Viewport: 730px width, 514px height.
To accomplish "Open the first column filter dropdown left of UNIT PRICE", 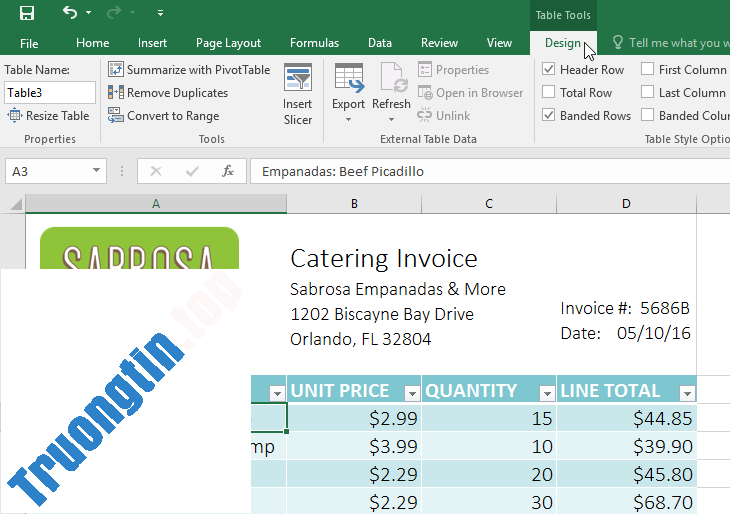I will tap(277, 393).
